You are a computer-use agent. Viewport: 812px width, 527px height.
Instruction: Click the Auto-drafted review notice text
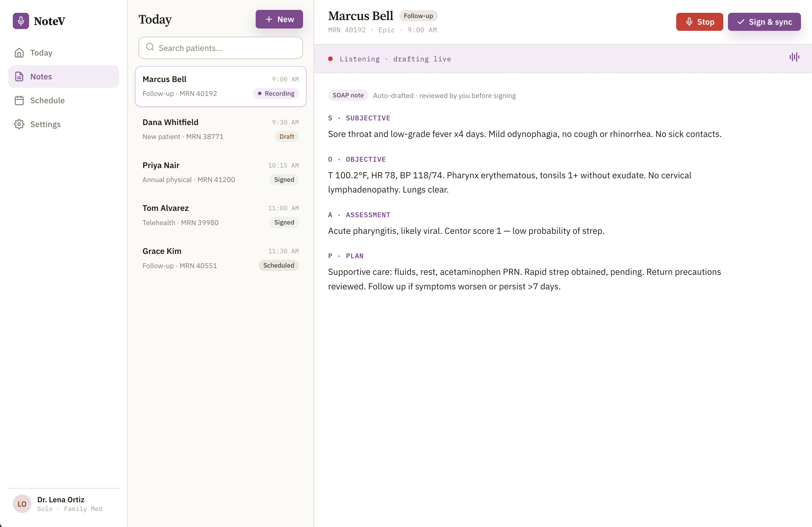coord(444,95)
